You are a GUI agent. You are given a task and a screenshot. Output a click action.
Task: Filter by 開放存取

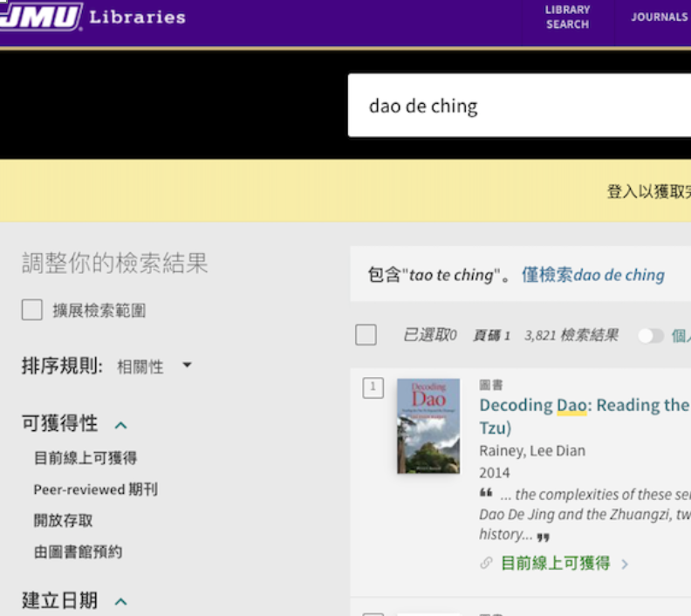point(64,521)
